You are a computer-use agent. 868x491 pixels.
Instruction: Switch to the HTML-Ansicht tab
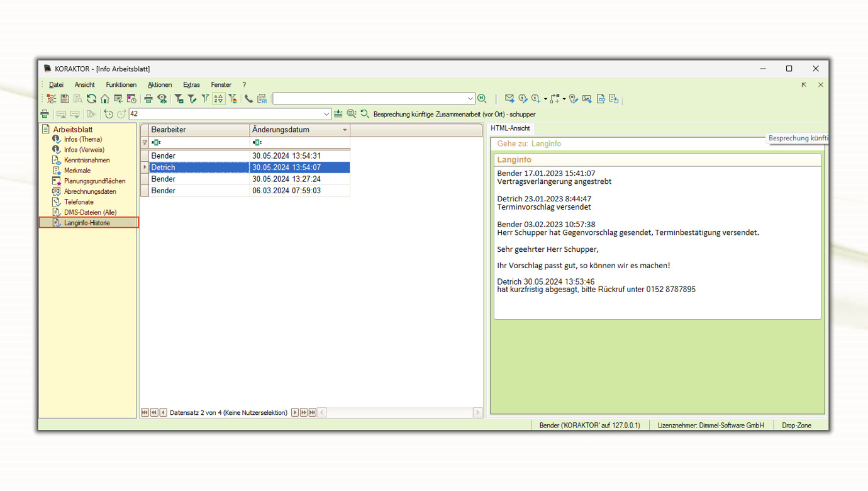click(510, 128)
